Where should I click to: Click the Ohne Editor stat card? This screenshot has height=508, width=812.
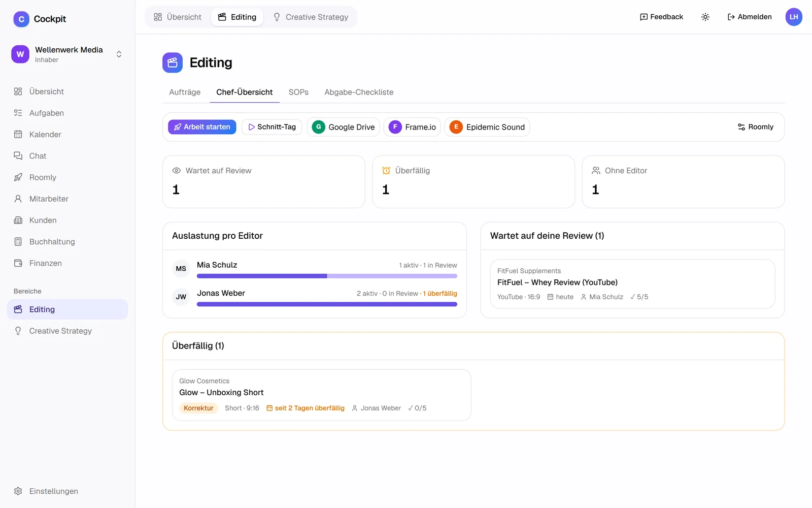[x=683, y=182]
